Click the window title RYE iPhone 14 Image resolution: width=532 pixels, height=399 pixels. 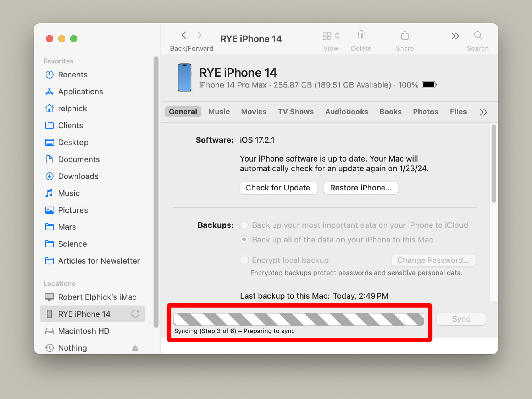pos(251,39)
